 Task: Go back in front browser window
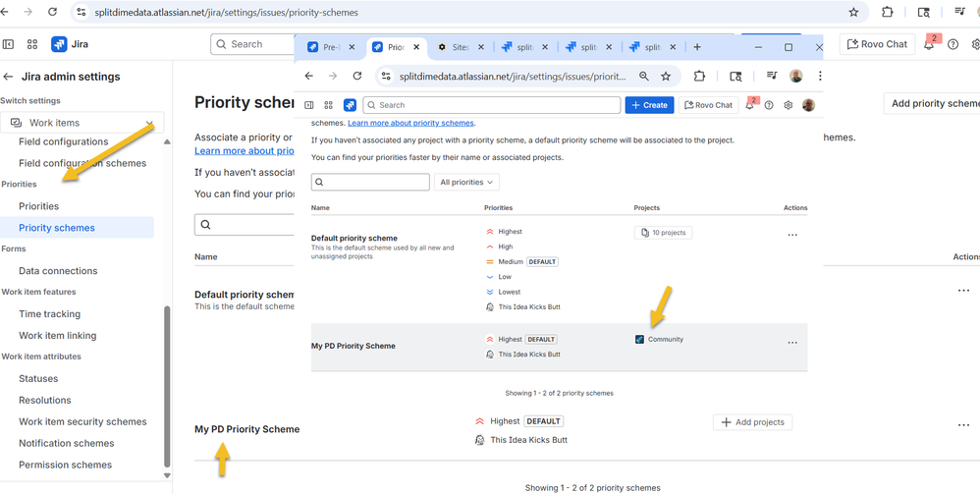point(308,76)
